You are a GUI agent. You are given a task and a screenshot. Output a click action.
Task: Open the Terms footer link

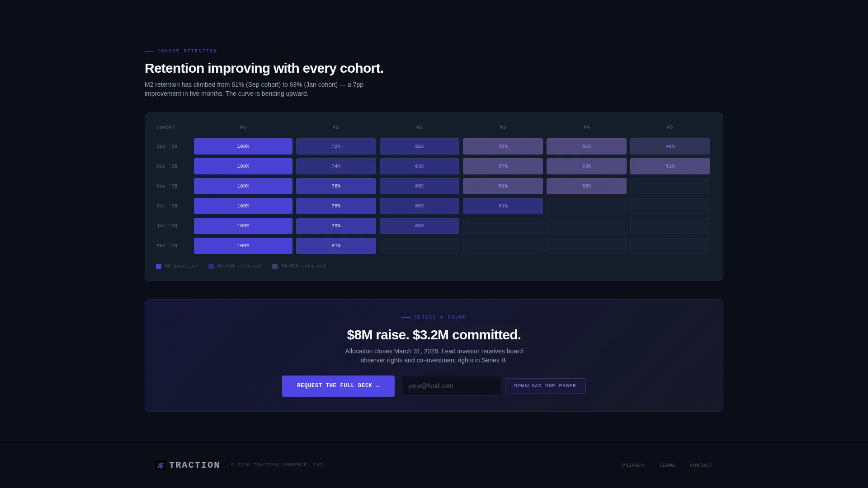[667, 465]
